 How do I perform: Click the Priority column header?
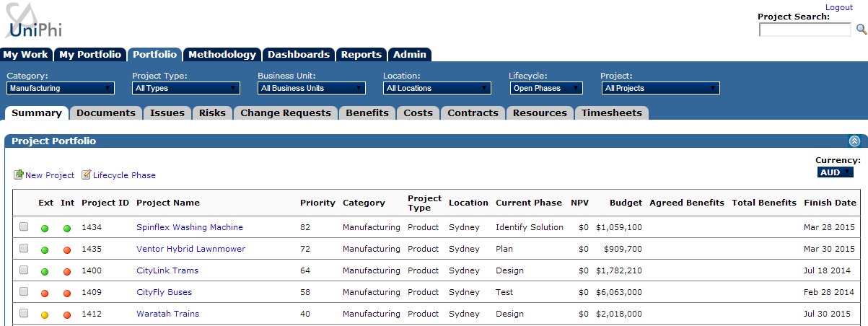tap(318, 203)
